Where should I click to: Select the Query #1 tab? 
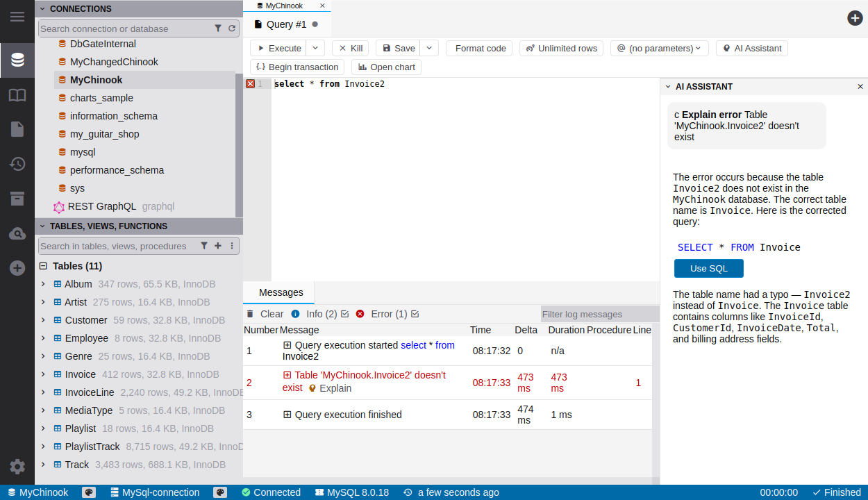pos(286,24)
